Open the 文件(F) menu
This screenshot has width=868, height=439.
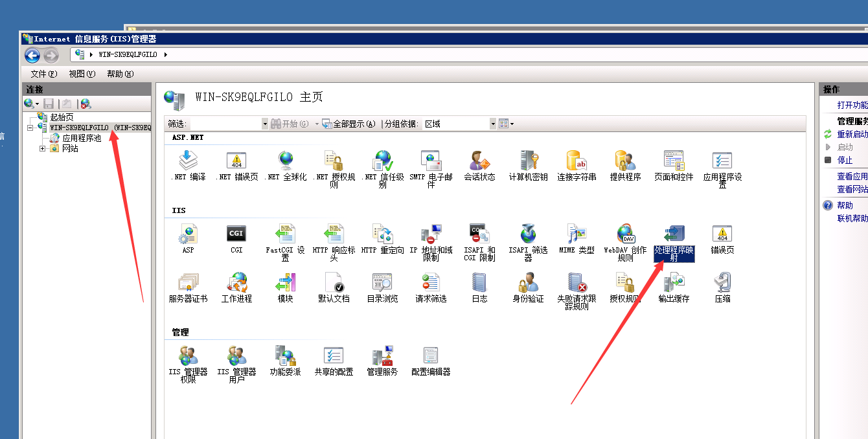coord(43,74)
